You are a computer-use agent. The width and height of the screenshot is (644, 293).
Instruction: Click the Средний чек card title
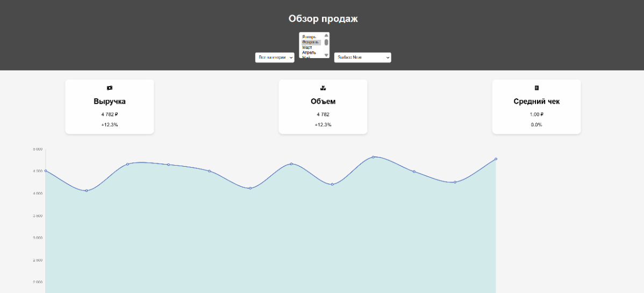pos(536,101)
